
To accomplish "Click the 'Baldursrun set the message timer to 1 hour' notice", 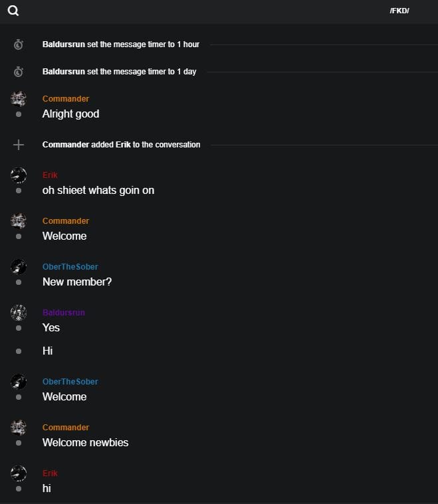I will click(x=121, y=44).
